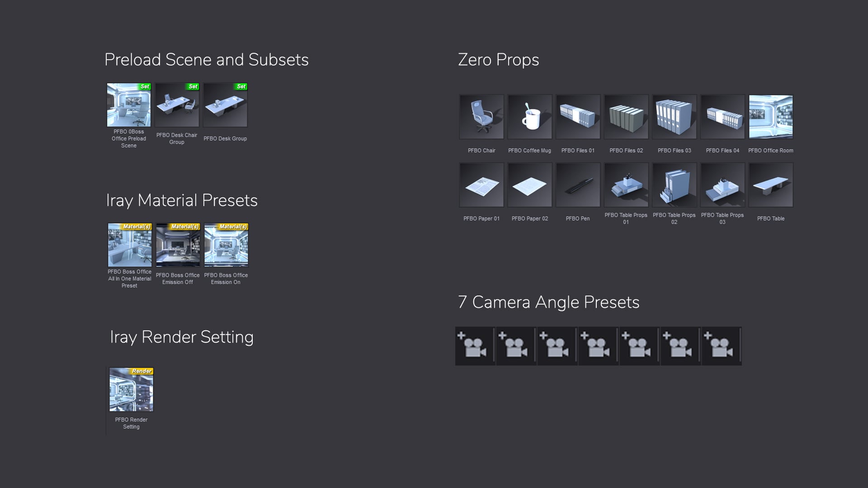
Task: Select the fourth camera angle preset
Action: (598, 347)
